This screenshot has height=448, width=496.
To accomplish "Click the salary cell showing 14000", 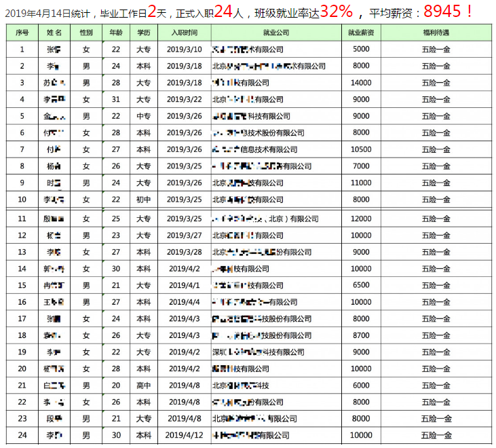I will tap(361, 83).
